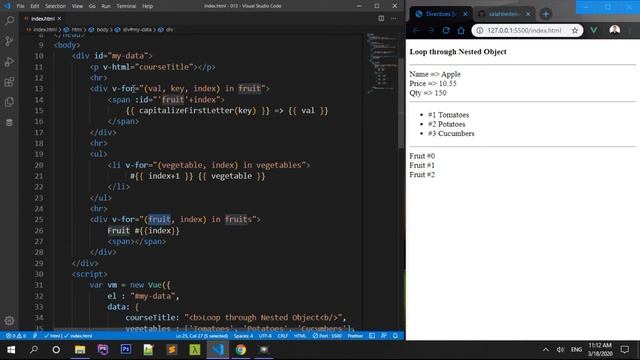Change UTF-8 encoding in status bar

pyautogui.click(x=265, y=336)
